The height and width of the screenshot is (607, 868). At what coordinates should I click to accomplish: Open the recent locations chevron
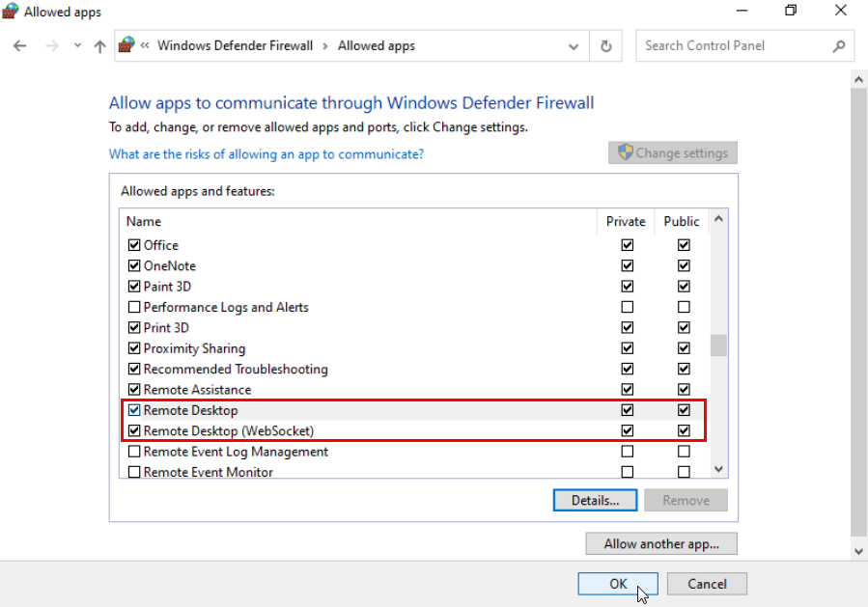(x=77, y=46)
